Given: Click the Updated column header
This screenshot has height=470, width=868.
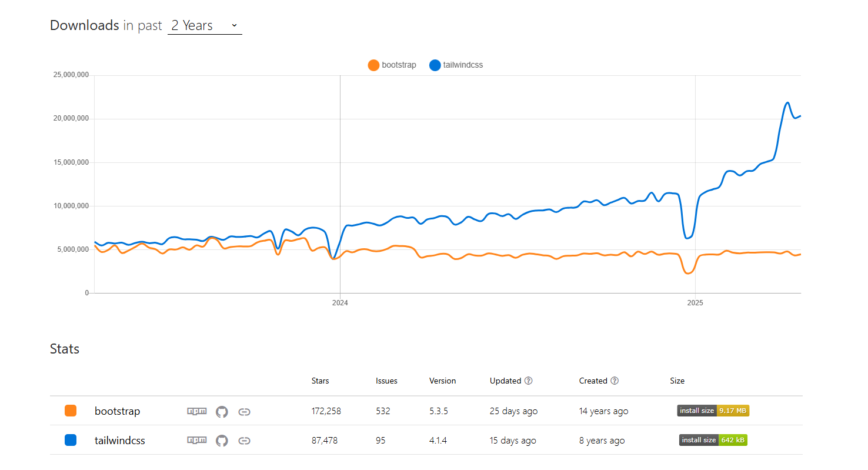Looking at the screenshot, I should click(506, 381).
